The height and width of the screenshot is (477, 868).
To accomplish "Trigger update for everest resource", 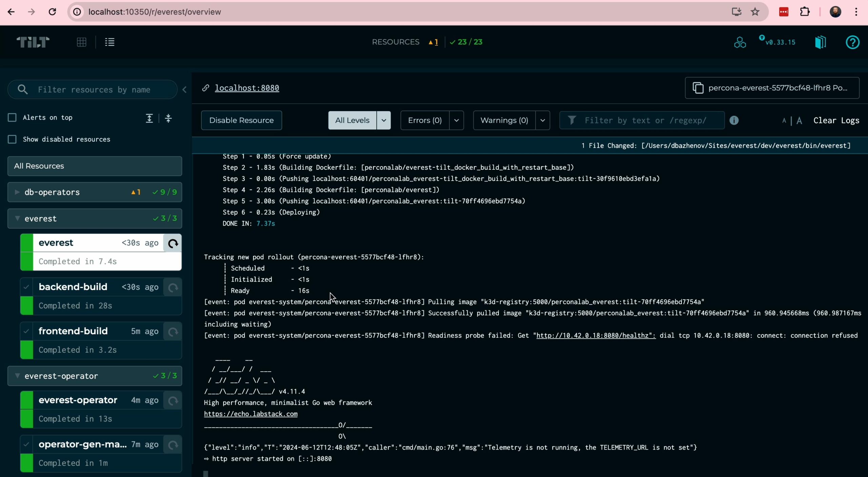I will click(x=173, y=243).
